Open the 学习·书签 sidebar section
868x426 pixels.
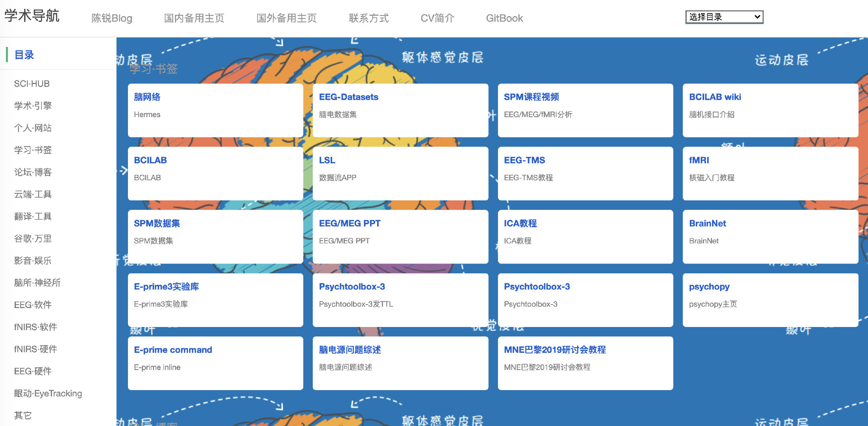point(33,150)
